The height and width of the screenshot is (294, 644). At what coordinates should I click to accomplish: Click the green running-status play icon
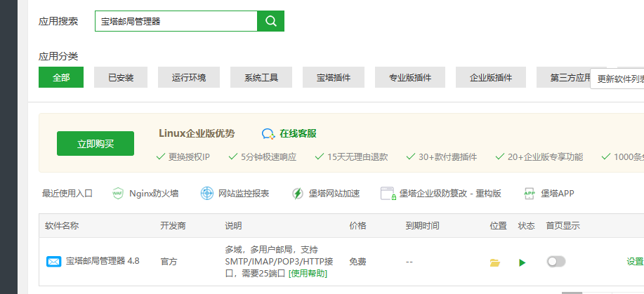[522, 263]
